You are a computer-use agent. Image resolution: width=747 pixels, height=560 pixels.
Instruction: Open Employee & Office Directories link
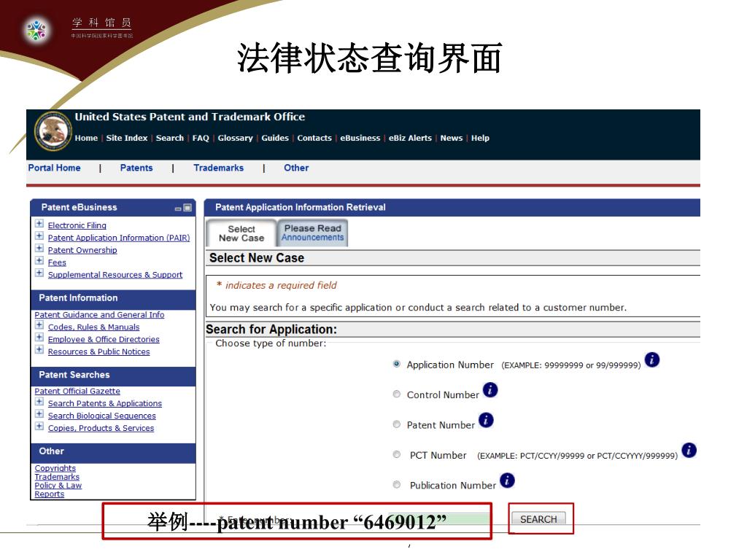(x=104, y=340)
